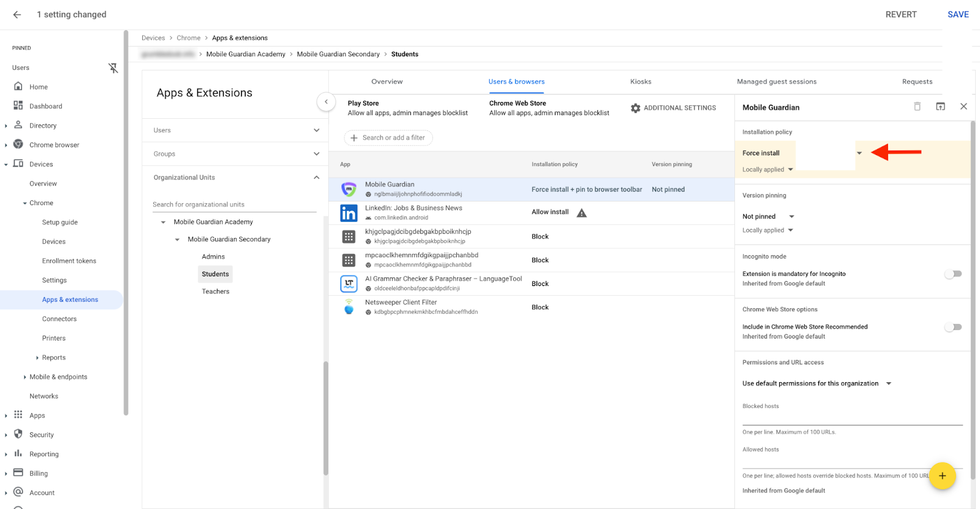Viewport: 980px width, 509px height.
Task: Click the Devices monitor icon
Action: [18, 164]
